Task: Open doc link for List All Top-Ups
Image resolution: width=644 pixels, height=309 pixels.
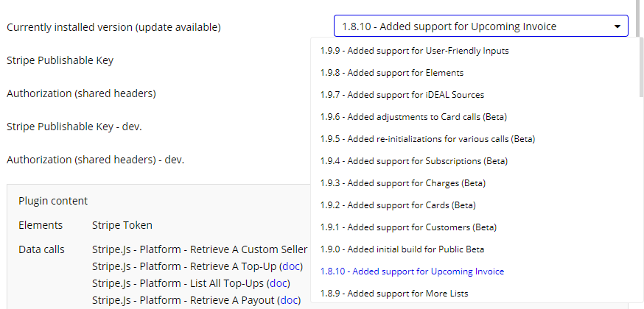Action: [279, 283]
